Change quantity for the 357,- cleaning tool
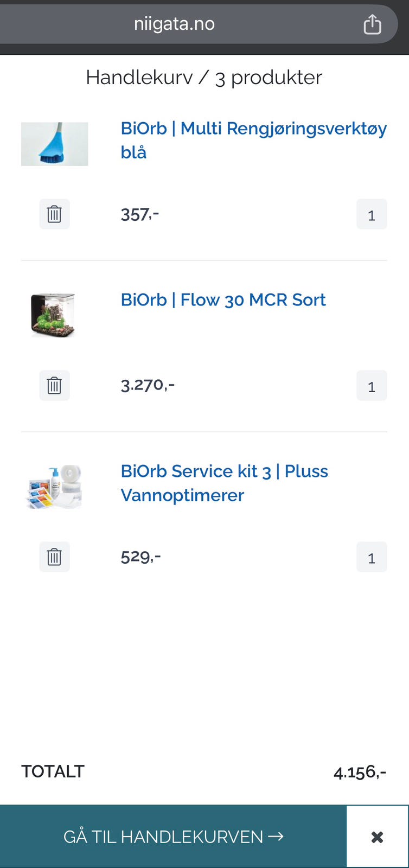 [x=372, y=215]
